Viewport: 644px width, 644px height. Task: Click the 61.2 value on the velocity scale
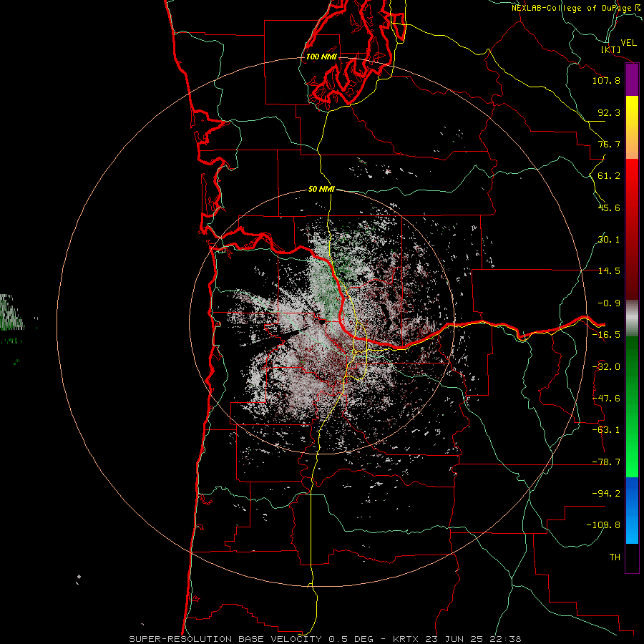click(x=609, y=176)
